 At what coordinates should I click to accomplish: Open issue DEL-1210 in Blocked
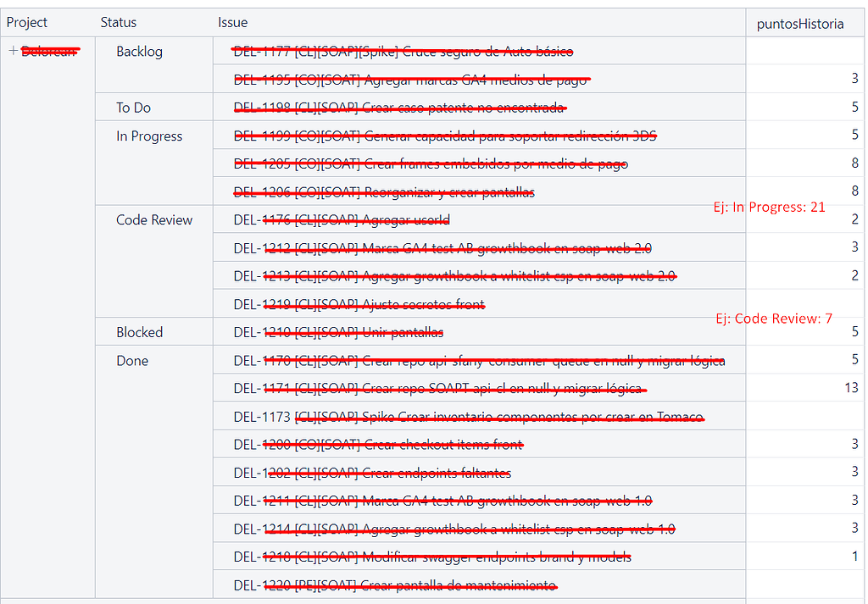(338, 333)
